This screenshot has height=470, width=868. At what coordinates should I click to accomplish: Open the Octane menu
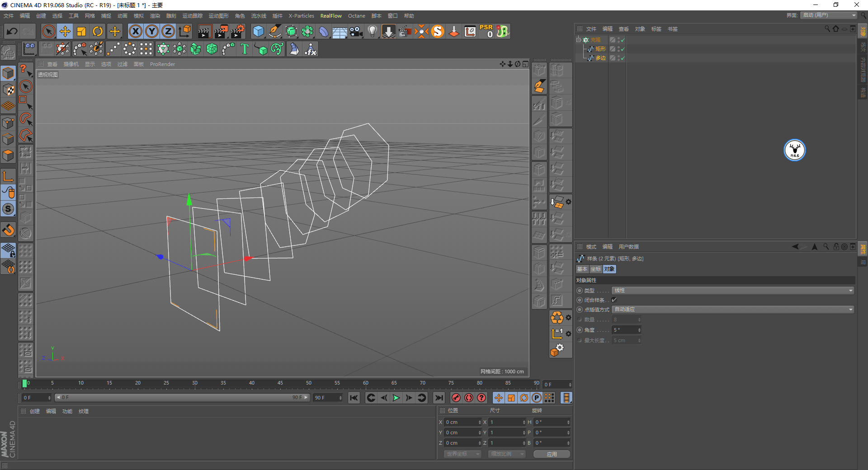pos(356,16)
